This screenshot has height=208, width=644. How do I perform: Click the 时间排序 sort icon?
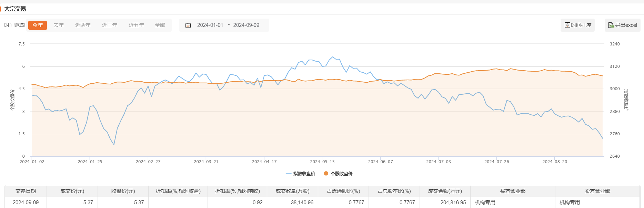tap(567, 25)
